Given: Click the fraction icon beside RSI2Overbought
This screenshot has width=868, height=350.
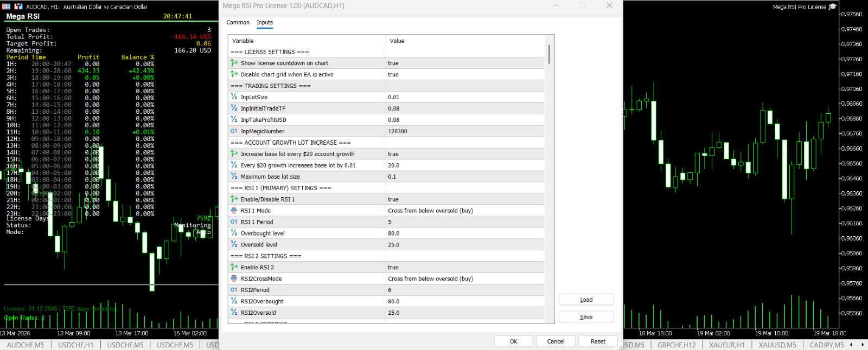Looking at the screenshot, I should pos(234,302).
